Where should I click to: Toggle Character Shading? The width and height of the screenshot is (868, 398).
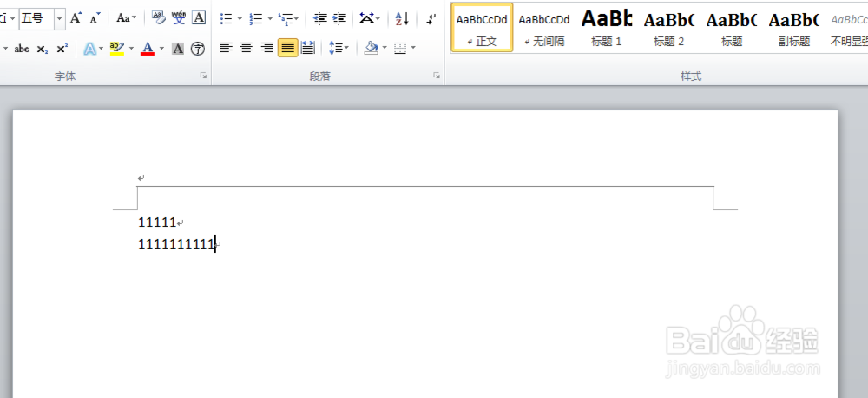[x=178, y=49]
